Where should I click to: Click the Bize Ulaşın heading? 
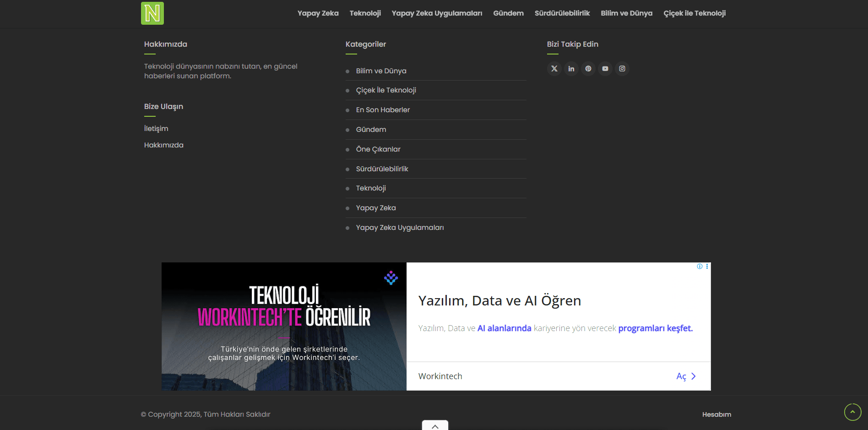click(x=163, y=107)
